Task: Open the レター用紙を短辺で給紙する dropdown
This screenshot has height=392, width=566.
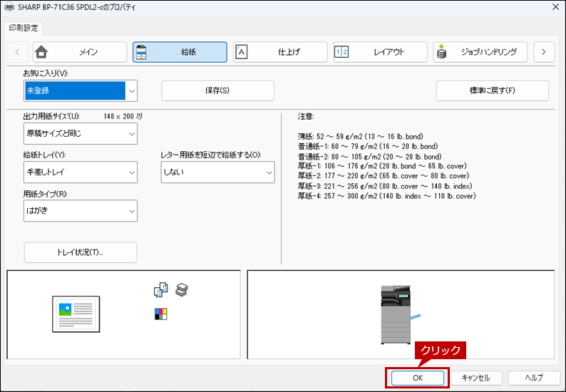Action: coord(217,172)
